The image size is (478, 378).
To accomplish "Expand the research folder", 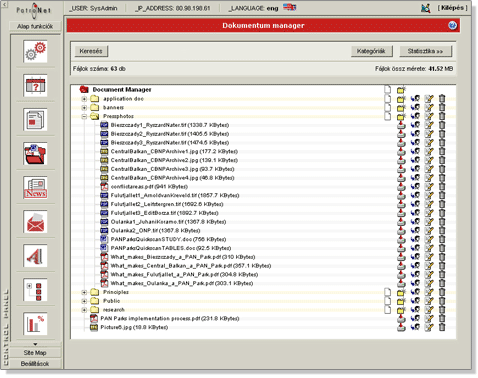I will coord(84,310).
